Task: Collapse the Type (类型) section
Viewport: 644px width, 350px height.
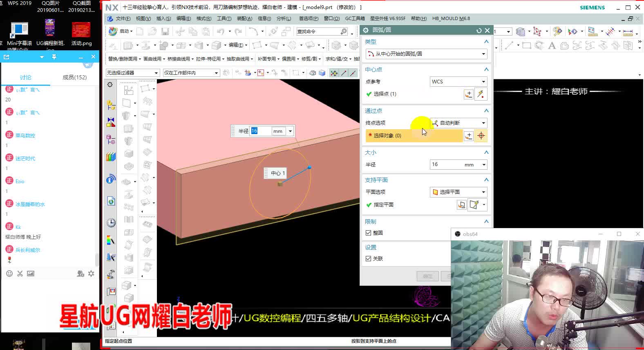Action: click(486, 42)
